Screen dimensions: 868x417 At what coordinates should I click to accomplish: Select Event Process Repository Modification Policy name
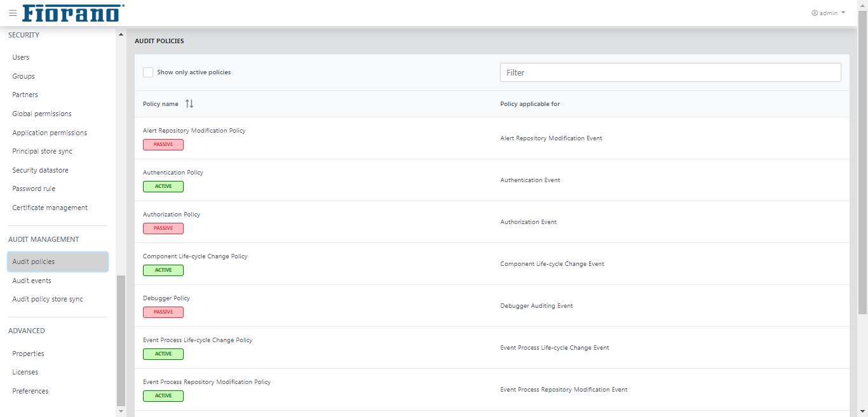(207, 382)
